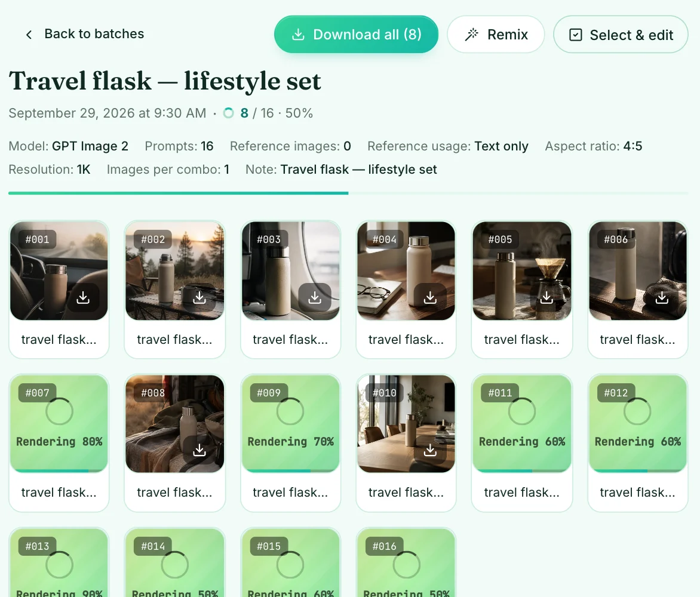Click the magic wand Remix icon

point(471,35)
